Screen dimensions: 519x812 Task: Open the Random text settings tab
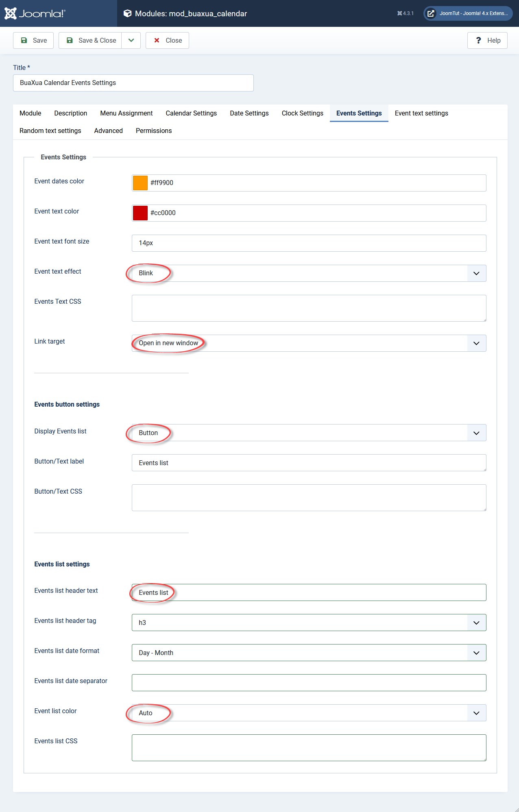tap(50, 131)
